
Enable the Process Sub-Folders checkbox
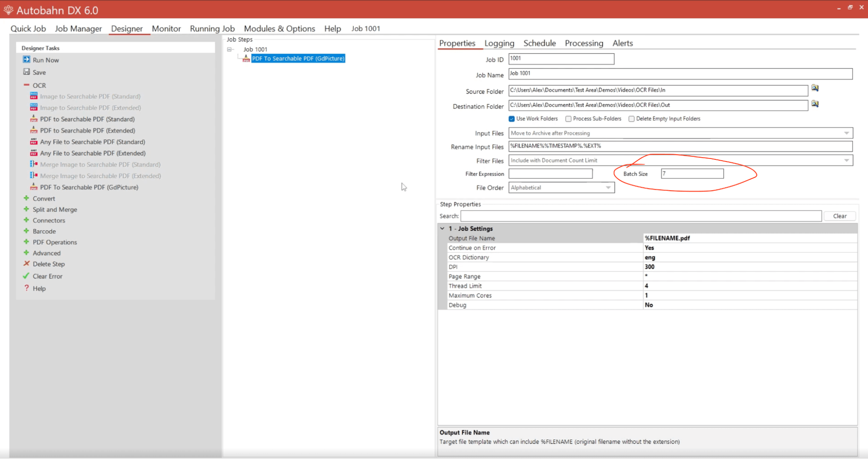tap(568, 119)
